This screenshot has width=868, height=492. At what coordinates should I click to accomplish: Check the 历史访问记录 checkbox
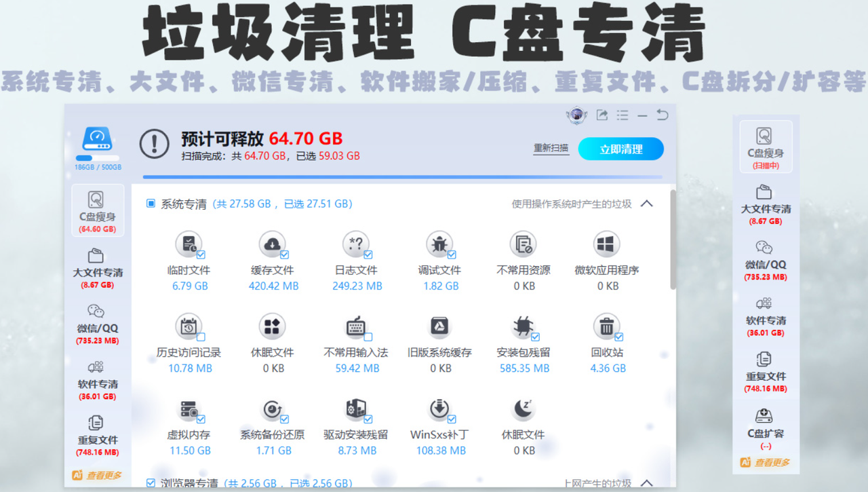[201, 337]
